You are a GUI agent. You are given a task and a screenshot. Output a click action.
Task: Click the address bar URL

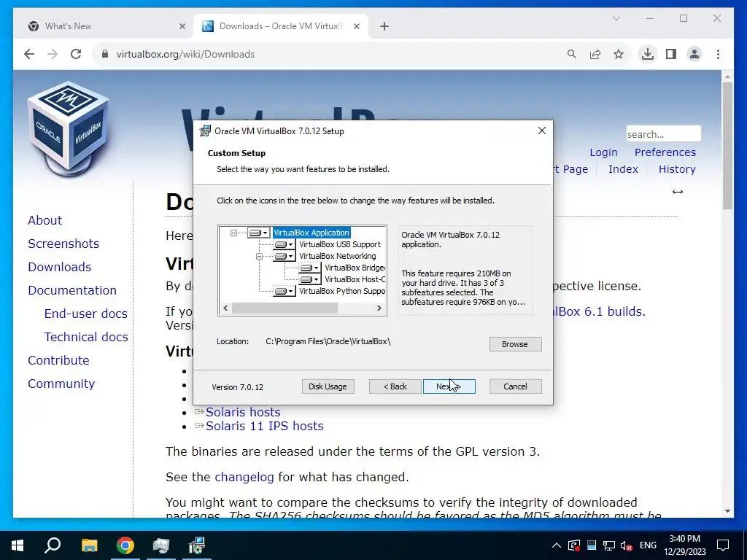pos(186,54)
